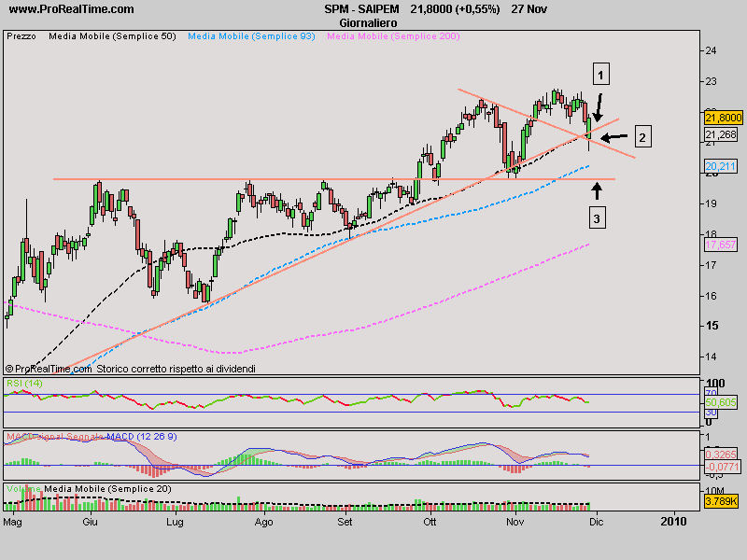The height and width of the screenshot is (560, 747).
Task: Select the Giornaliero timeframe label
Action: point(368,22)
